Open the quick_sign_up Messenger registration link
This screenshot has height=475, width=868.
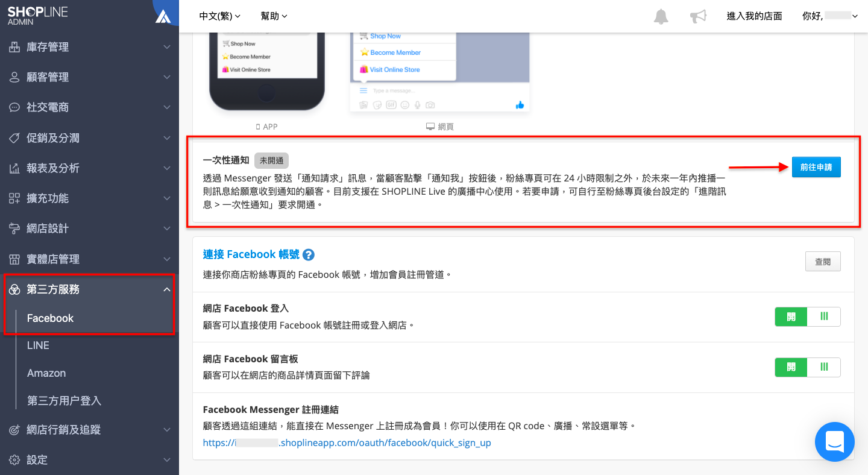(347, 442)
